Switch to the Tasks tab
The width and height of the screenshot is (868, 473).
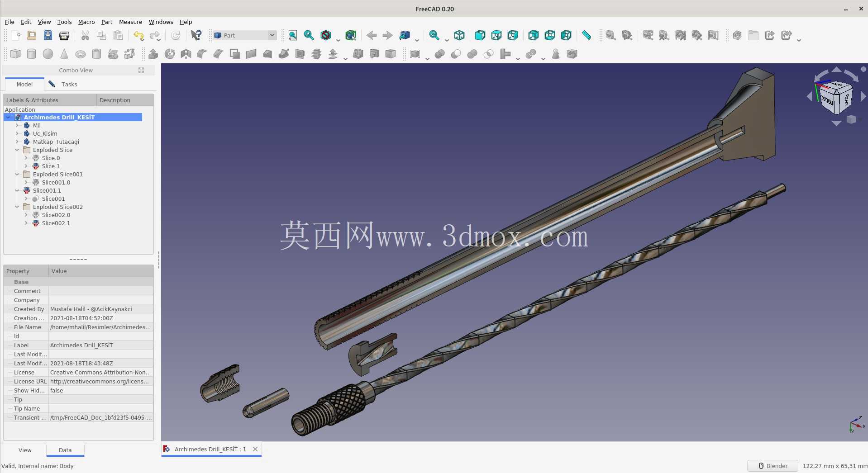(63, 84)
